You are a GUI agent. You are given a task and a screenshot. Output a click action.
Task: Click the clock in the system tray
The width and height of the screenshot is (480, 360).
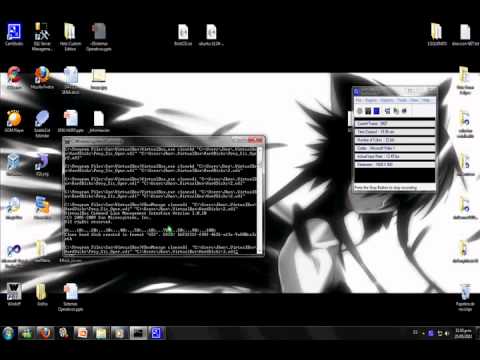pyautogui.click(x=463, y=333)
